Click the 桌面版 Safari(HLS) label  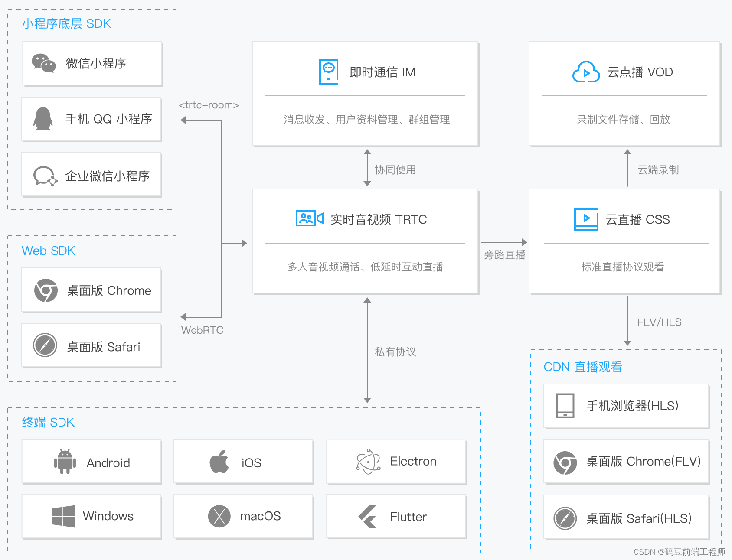[x=639, y=518]
